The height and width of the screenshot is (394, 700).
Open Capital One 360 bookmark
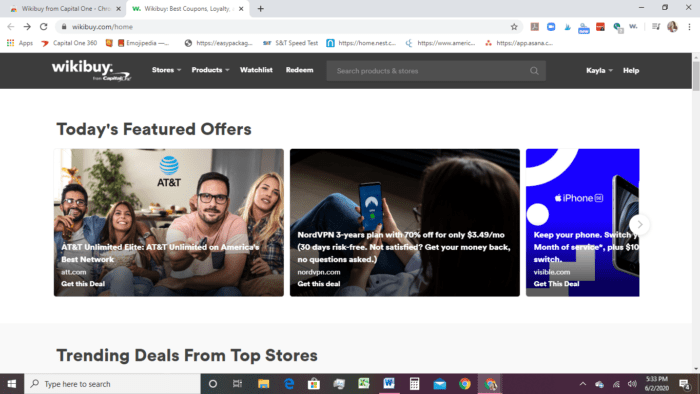tap(69, 43)
